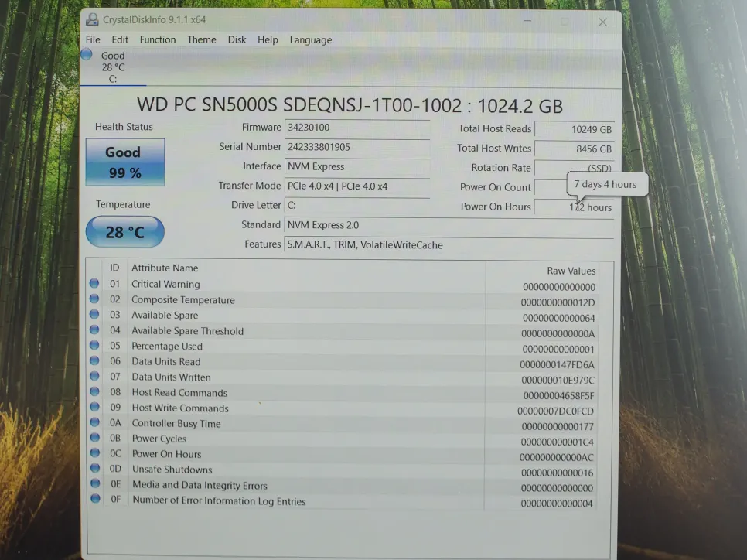Viewport: 747px width, 560px height.
Task: Open the Language menu
Action: (311, 40)
